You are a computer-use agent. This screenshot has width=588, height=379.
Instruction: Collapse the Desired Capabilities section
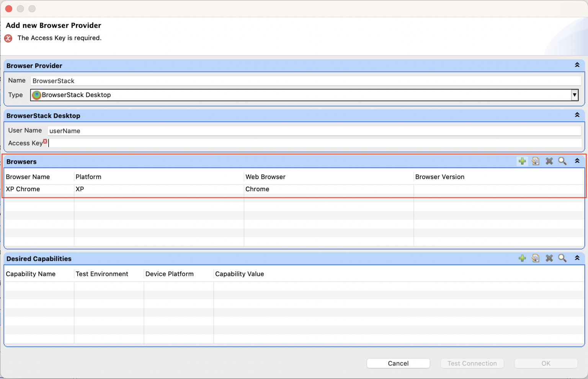[577, 258]
